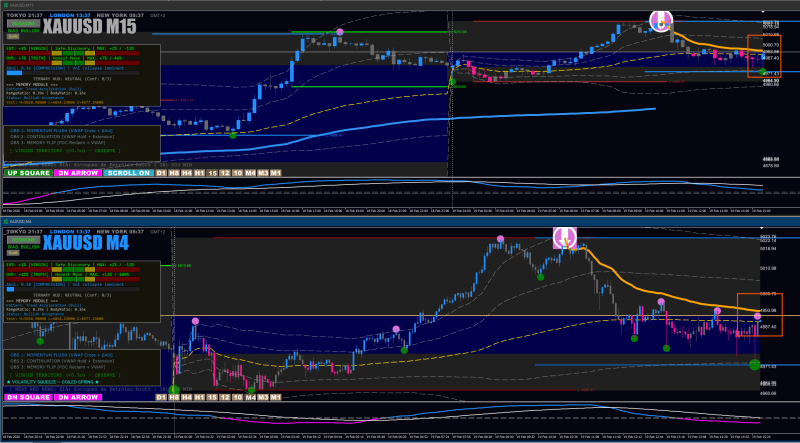Select the 10 timeframe button in M4 chart
Screen dimensions: 800x443
coord(238,397)
